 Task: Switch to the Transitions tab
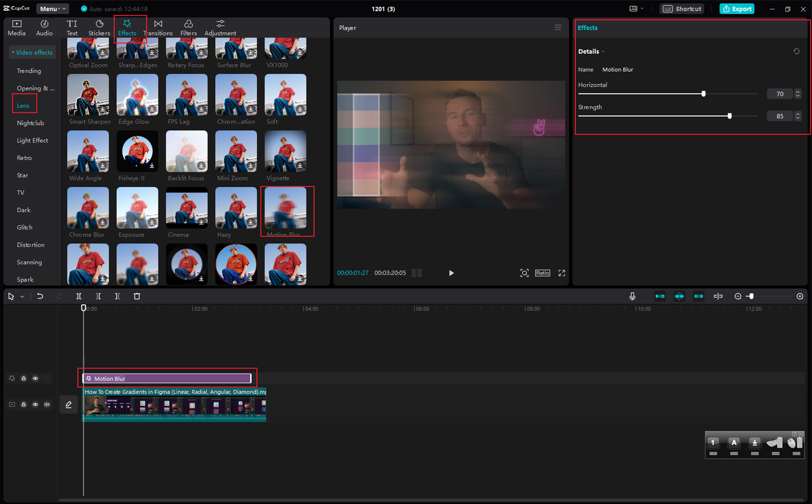(158, 27)
